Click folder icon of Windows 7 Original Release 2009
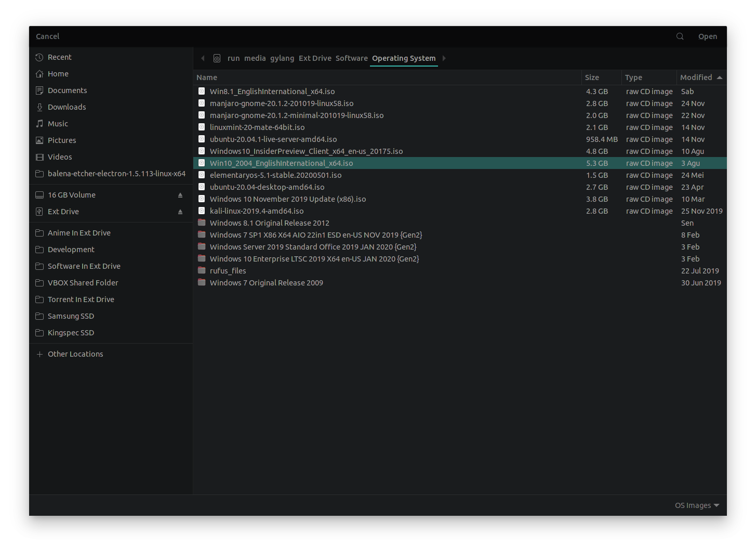This screenshot has width=756, height=548. click(202, 282)
